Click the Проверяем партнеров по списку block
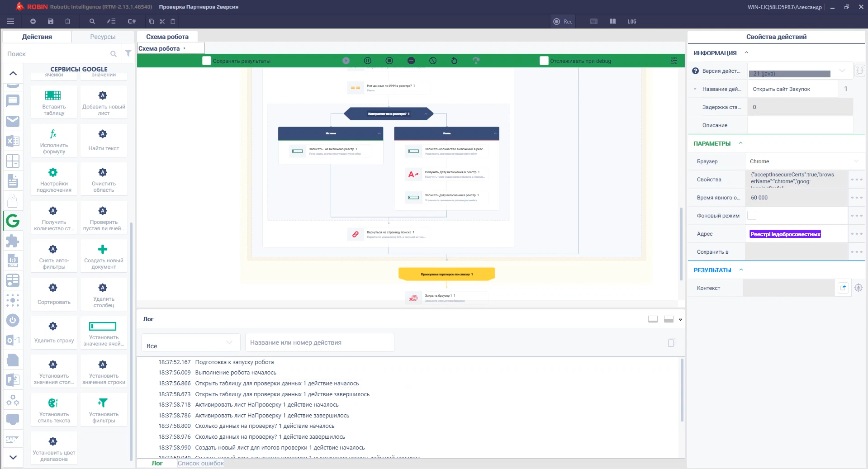The image size is (868, 469). pos(446,274)
